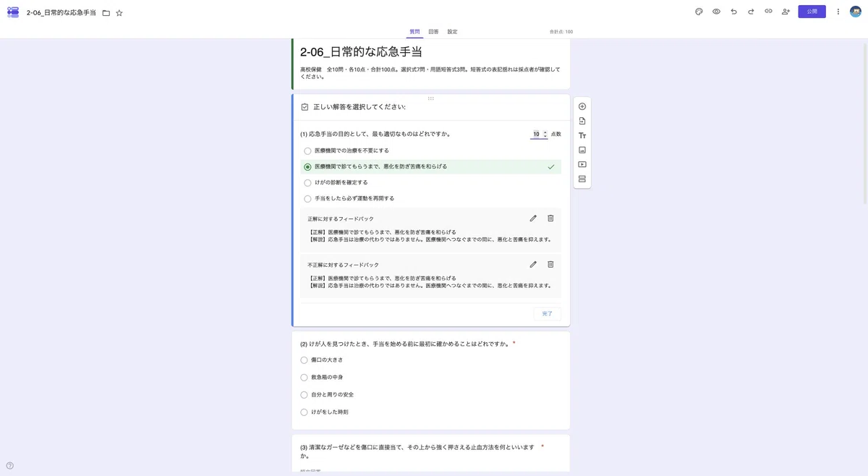This screenshot has height=476, width=868.
Task: Add an image to form
Action: click(582, 150)
